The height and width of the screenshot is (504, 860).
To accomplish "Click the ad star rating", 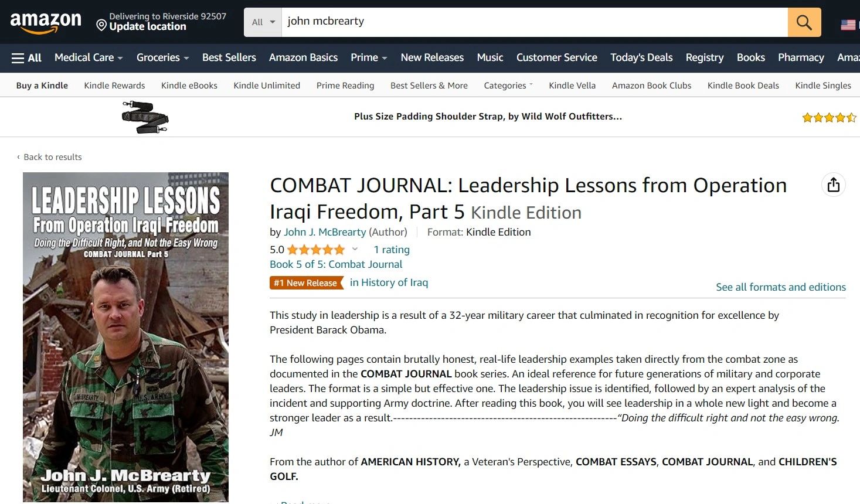I will pyautogui.click(x=829, y=118).
